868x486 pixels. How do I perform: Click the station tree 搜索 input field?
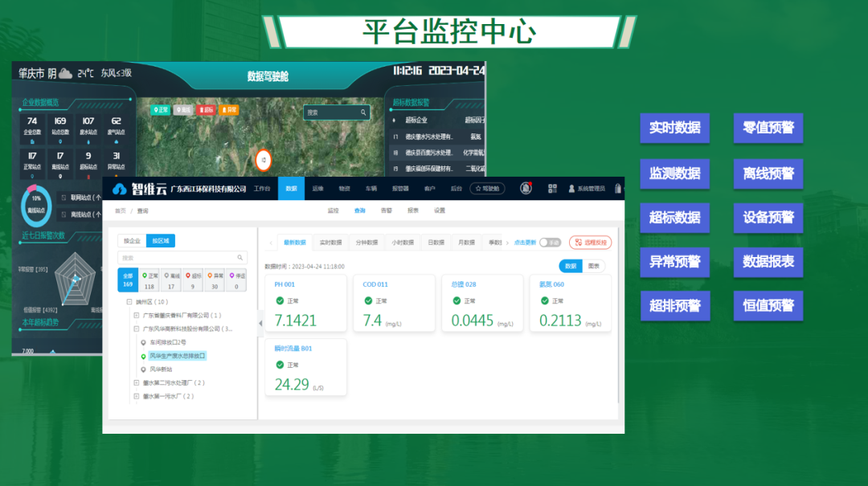pos(177,258)
